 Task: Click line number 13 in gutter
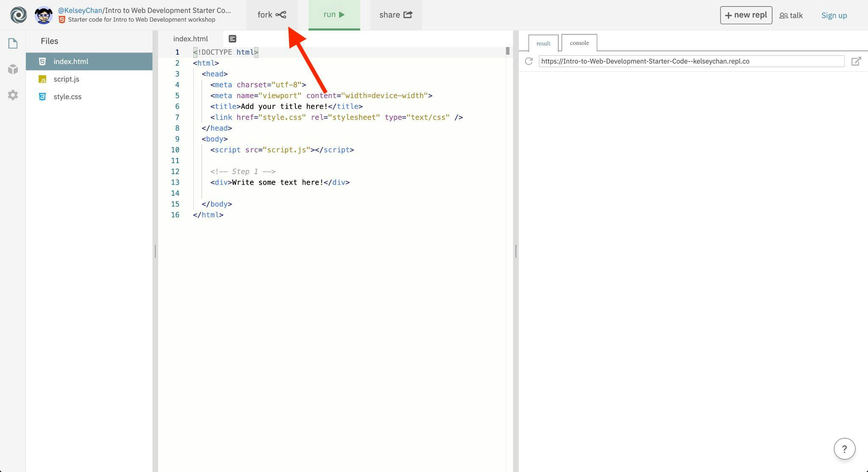pos(175,182)
